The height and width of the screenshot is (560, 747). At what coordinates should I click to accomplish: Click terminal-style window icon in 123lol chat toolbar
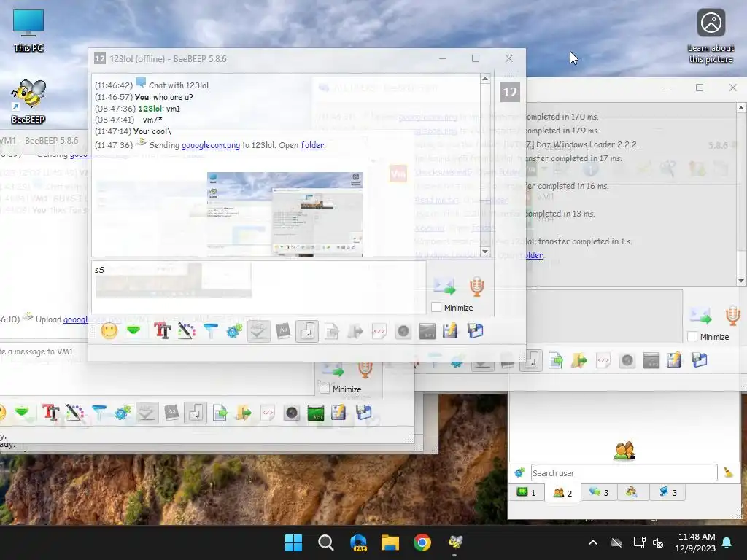pyautogui.click(x=427, y=331)
